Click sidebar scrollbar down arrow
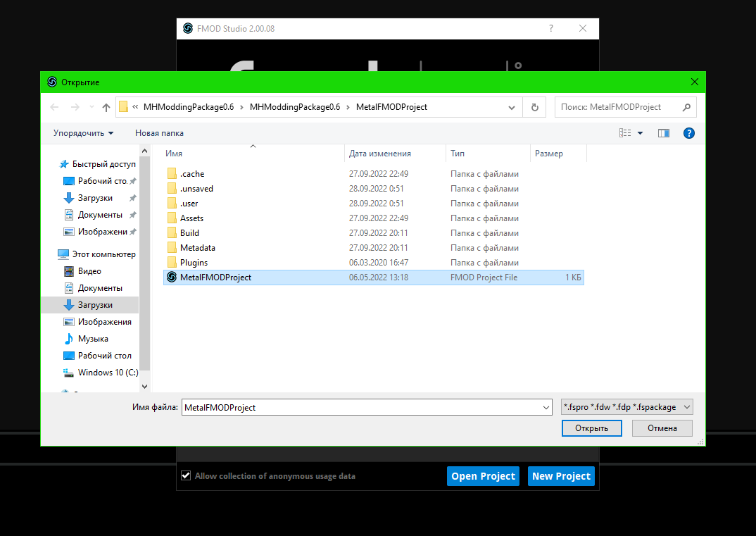Image resolution: width=756 pixels, height=536 pixels. 144,387
